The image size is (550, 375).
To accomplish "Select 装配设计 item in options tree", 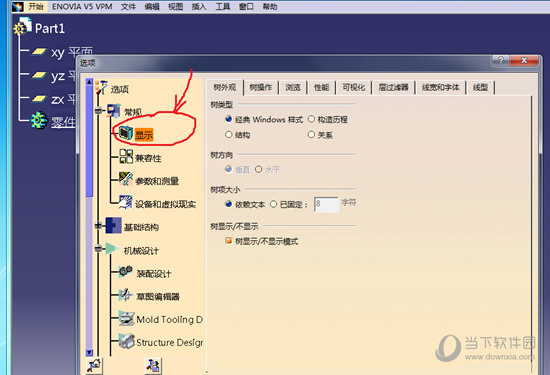I will pyautogui.click(x=154, y=274).
